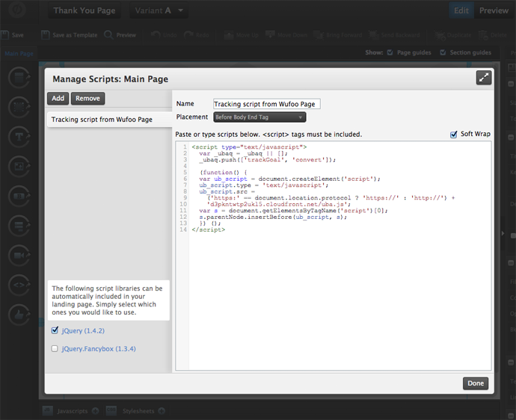Collapse the right properties panel arrow
Screen dimensions: 516x420
pos(503,233)
